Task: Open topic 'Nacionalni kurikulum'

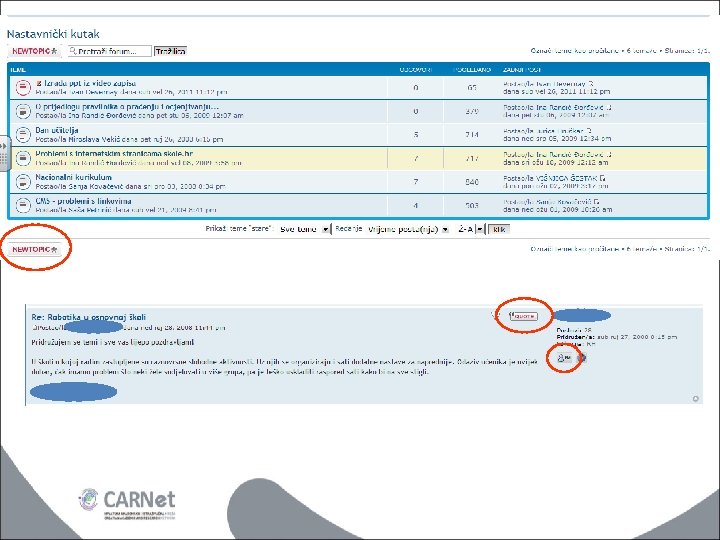Action: tap(73, 177)
